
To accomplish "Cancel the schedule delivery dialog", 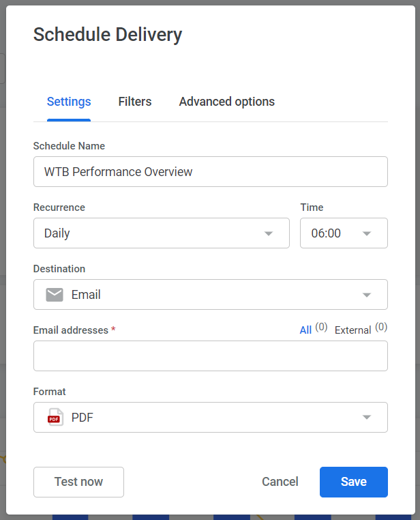I will [x=280, y=482].
